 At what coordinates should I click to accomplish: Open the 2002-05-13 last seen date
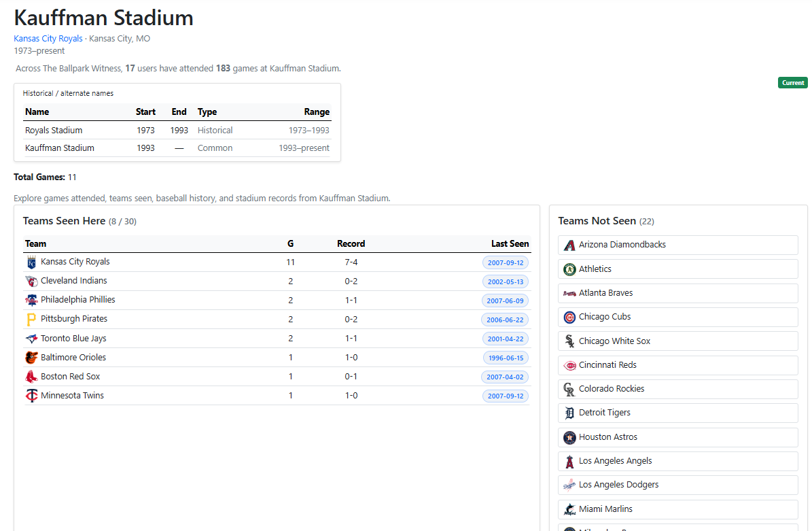[x=506, y=282]
